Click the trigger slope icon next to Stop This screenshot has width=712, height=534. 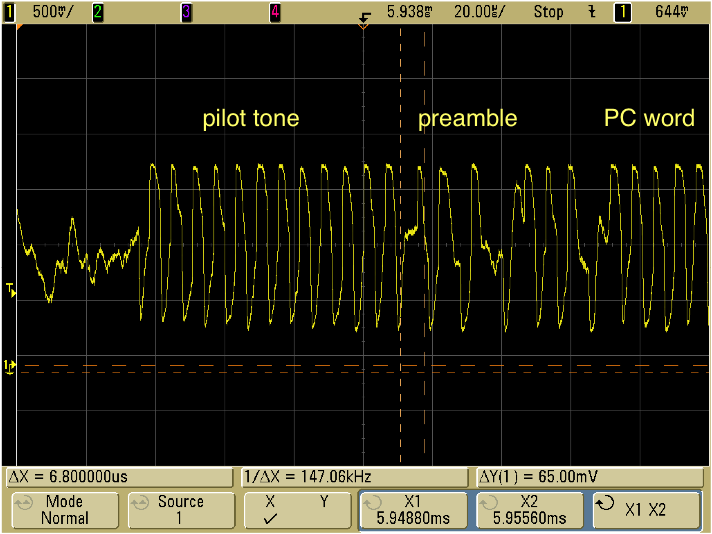click(593, 12)
